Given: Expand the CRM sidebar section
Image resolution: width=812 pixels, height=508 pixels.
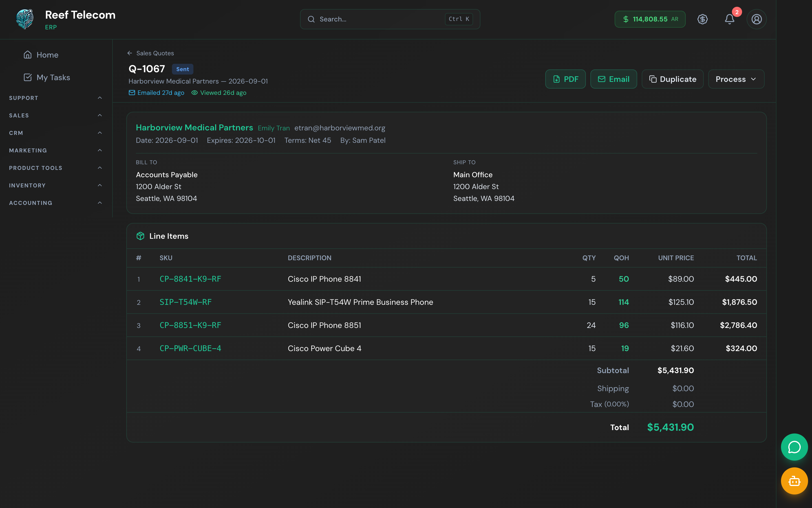Looking at the screenshot, I should pos(56,133).
